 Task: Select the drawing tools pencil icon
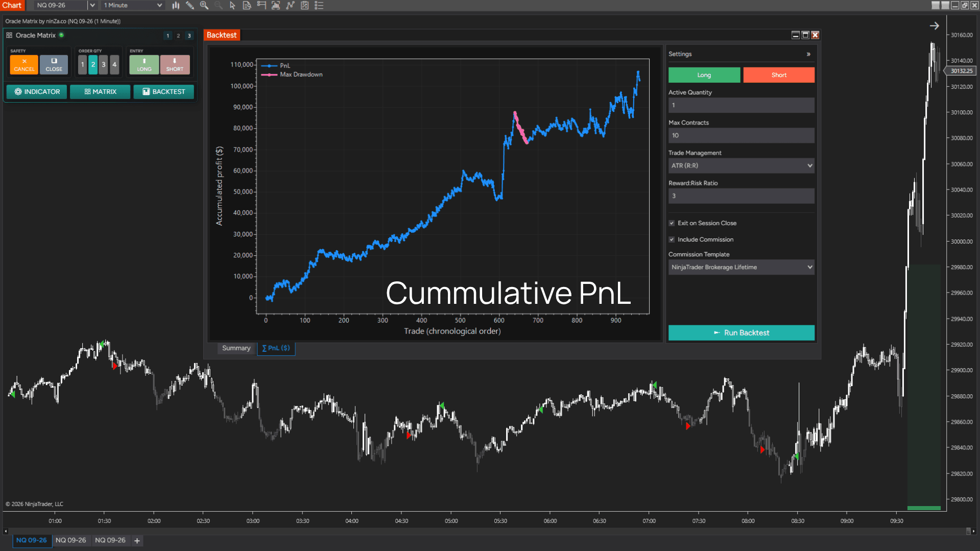point(190,5)
